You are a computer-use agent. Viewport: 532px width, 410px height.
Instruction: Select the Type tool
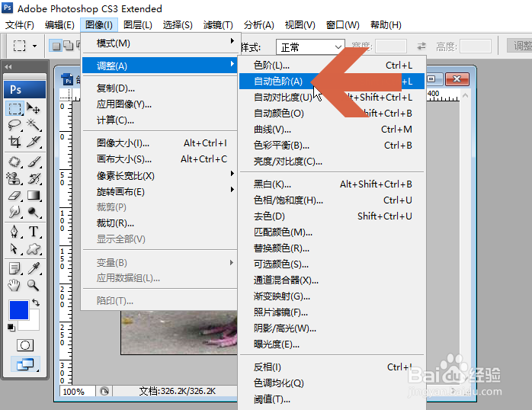(x=34, y=232)
